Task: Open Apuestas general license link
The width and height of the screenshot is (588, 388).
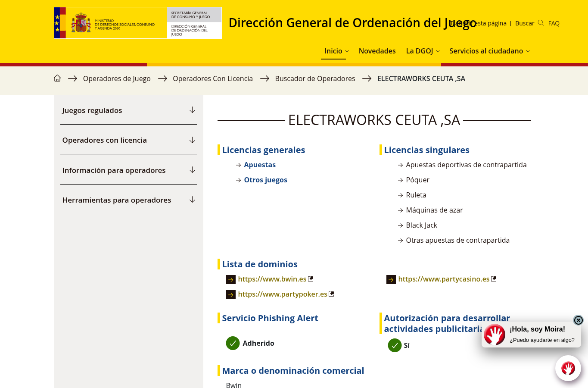Action: [x=260, y=165]
